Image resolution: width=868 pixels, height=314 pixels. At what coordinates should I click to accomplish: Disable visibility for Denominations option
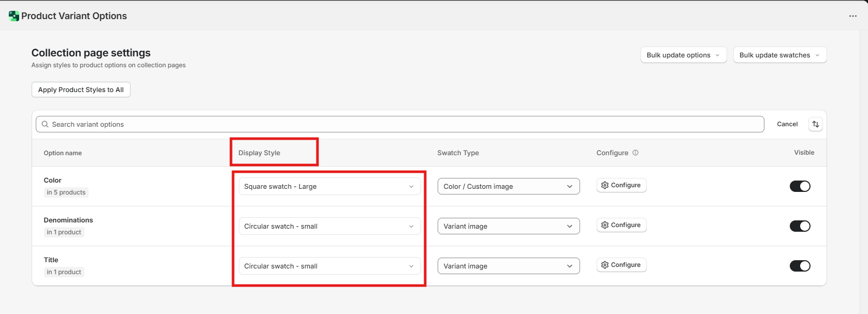click(800, 226)
